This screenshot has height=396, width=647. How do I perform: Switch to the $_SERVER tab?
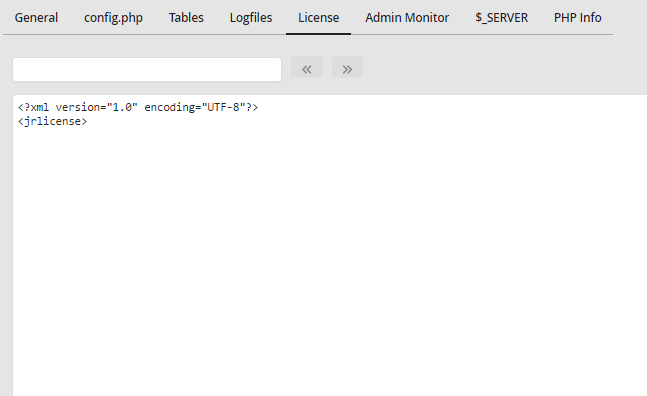(x=501, y=18)
